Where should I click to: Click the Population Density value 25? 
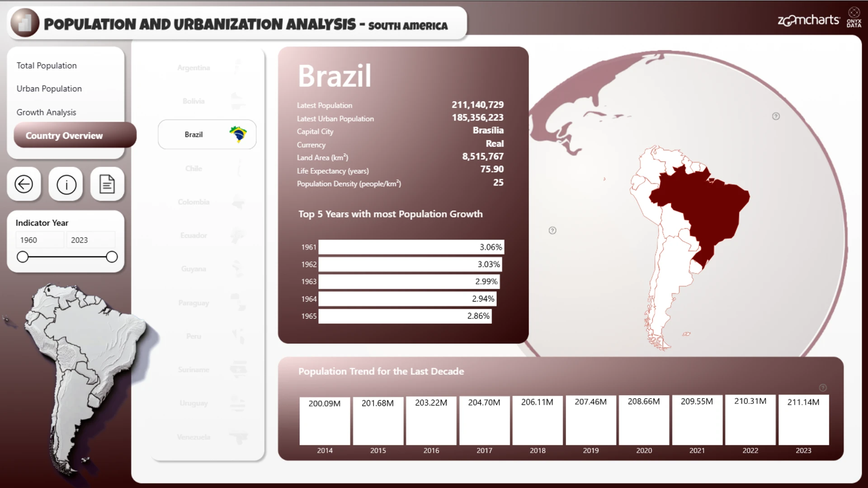pyautogui.click(x=498, y=183)
